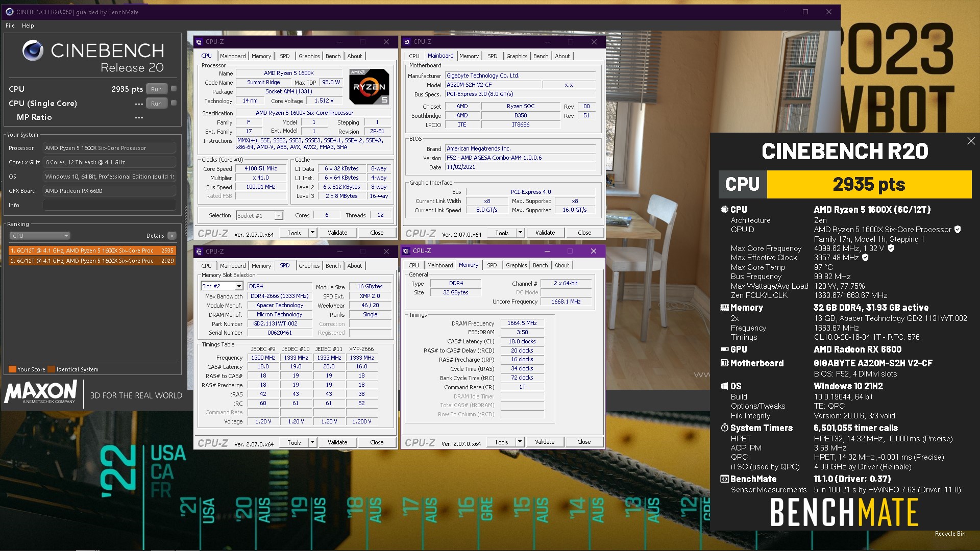Open the Socket #1 Selection dropdown in CPU-Z
Viewport: 980px width, 551px height.
tap(259, 216)
